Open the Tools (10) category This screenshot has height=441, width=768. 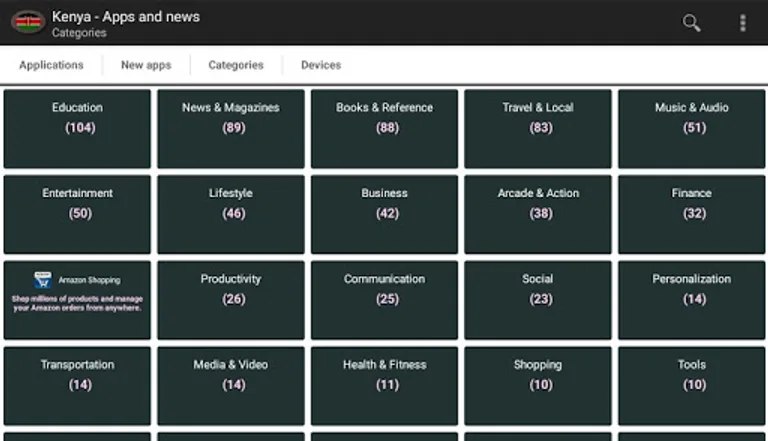click(692, 386)
